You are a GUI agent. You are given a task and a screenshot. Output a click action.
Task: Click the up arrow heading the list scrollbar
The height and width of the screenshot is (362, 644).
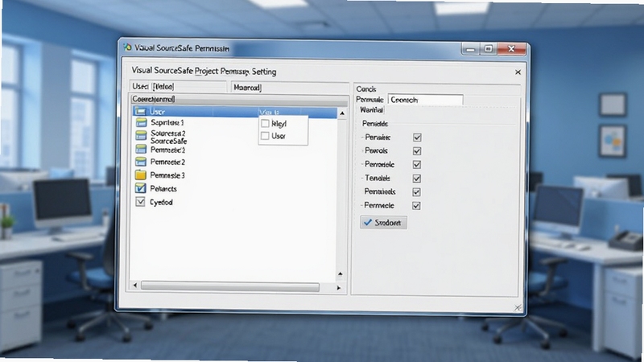click(x=341, y=113)
